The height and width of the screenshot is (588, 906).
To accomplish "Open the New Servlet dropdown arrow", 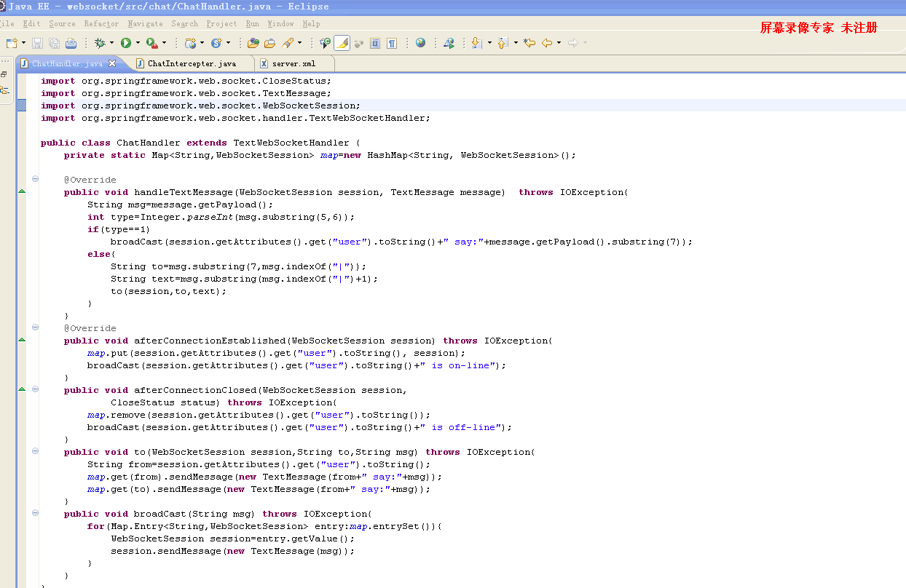I will tap(228, 43).
